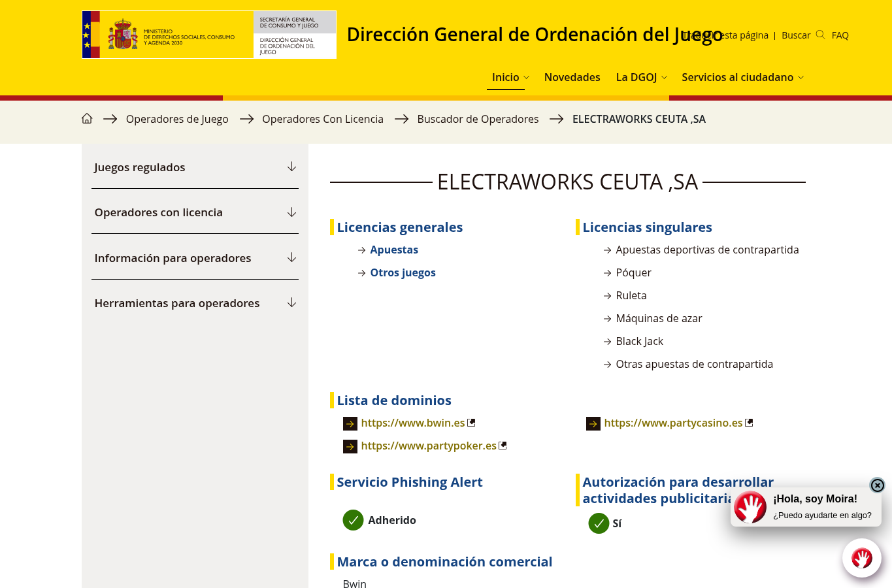892x588 pixels.
Task: Navigate to Operadores de Juego breadcrumb
Action: point(177,119)
